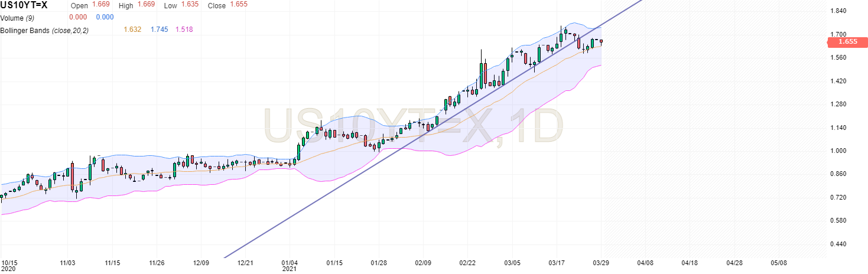
Task: Click the 1.840 level on price axis
Action: (x=838, y=11)
